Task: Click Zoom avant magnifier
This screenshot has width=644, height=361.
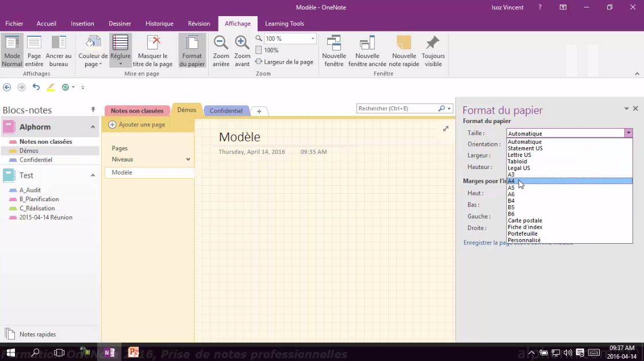Action: 242,51
